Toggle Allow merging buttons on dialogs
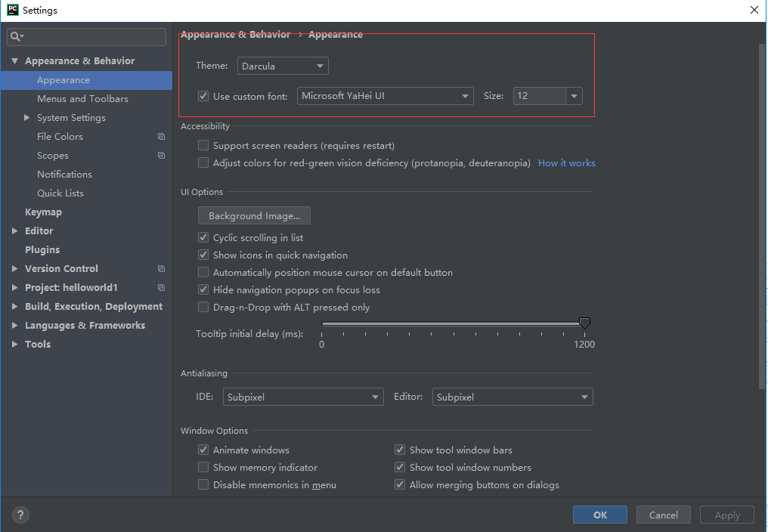 (x=400, y=484)
